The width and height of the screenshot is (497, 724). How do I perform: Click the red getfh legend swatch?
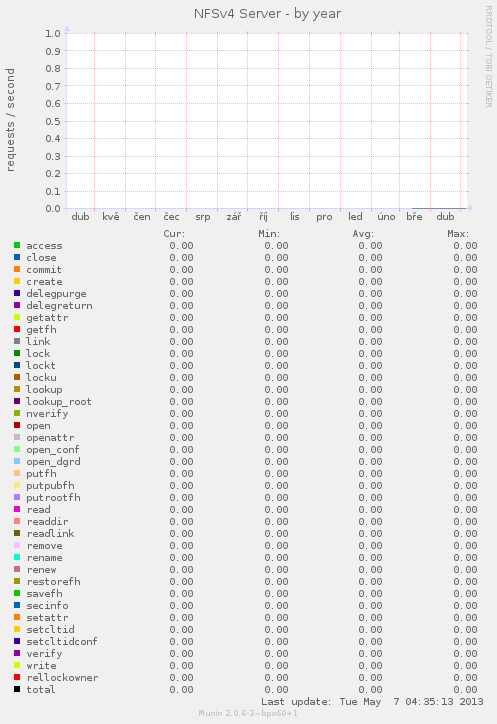click(x=17, y=329)
